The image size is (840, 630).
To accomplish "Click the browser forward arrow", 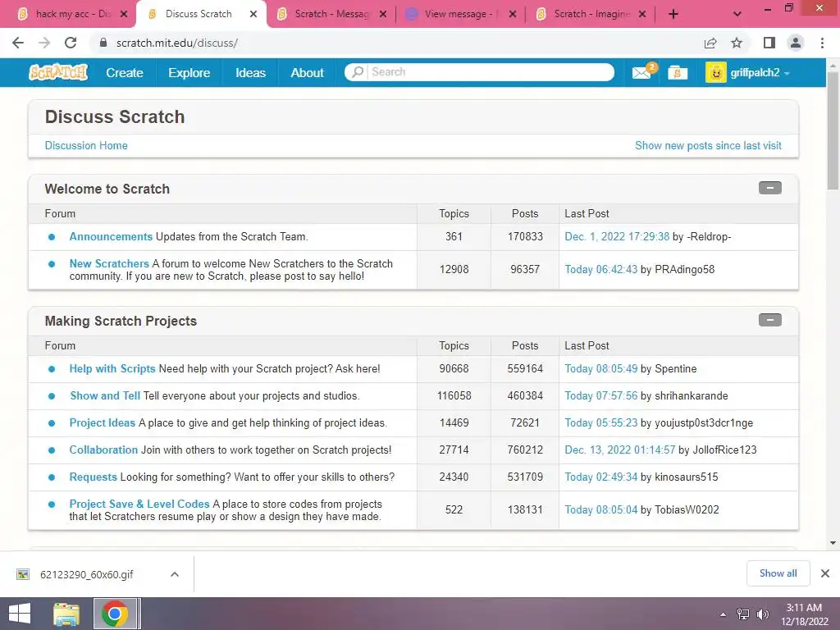I will coord(44,43).
